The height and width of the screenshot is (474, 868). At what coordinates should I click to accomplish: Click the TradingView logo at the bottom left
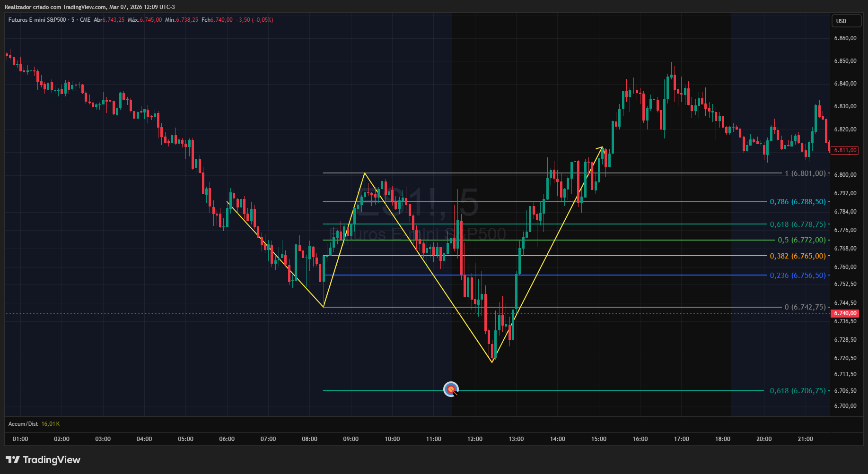[43, 460]
